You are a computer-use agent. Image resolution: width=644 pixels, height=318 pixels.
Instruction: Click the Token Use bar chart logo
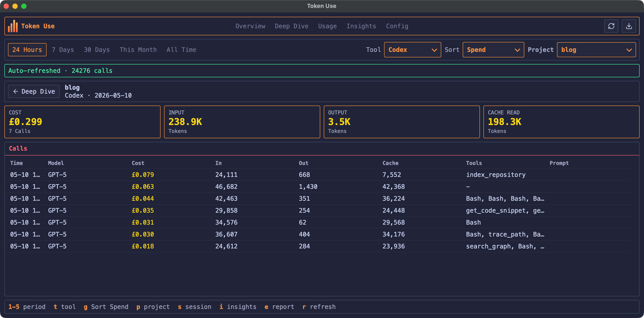13,26
